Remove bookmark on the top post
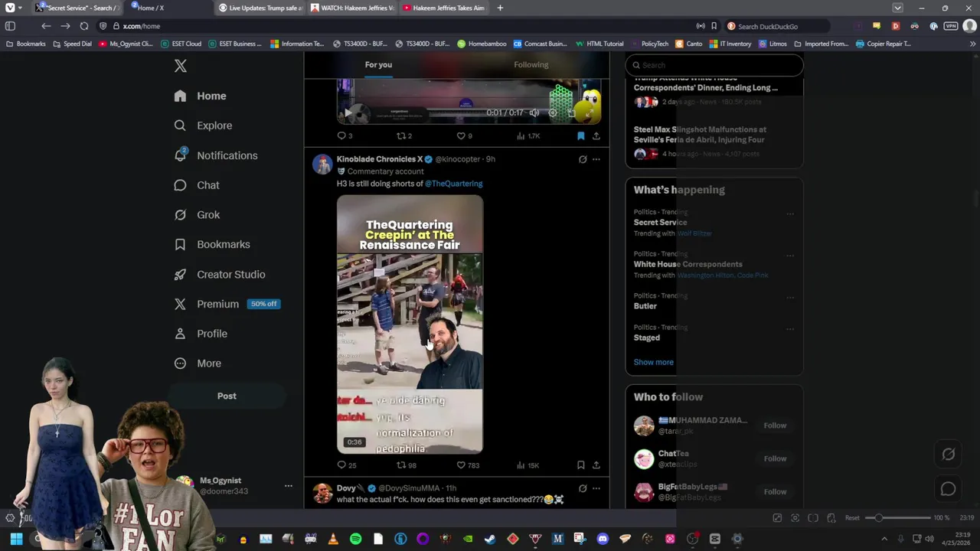980x551 pixels. (x=581, y=136)
